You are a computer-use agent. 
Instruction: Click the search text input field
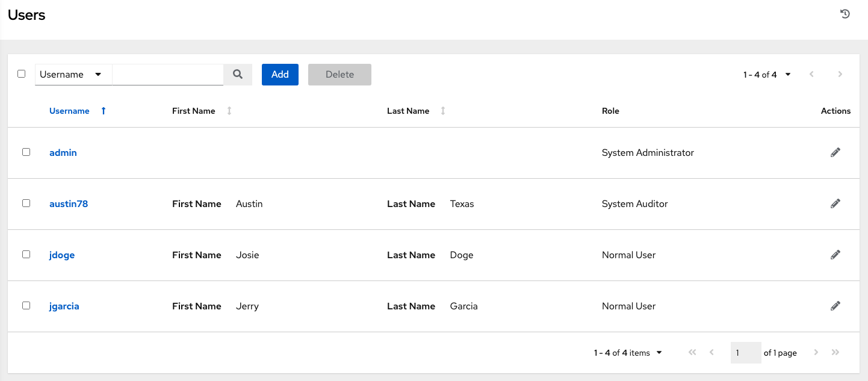[167, 75]
